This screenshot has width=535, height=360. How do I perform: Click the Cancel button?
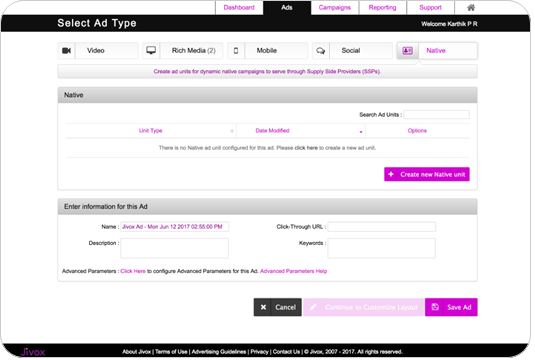pos(277,307)
